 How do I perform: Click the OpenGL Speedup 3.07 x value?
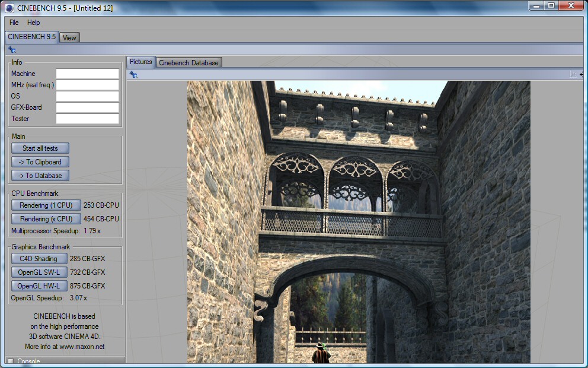tap(78, 298)
